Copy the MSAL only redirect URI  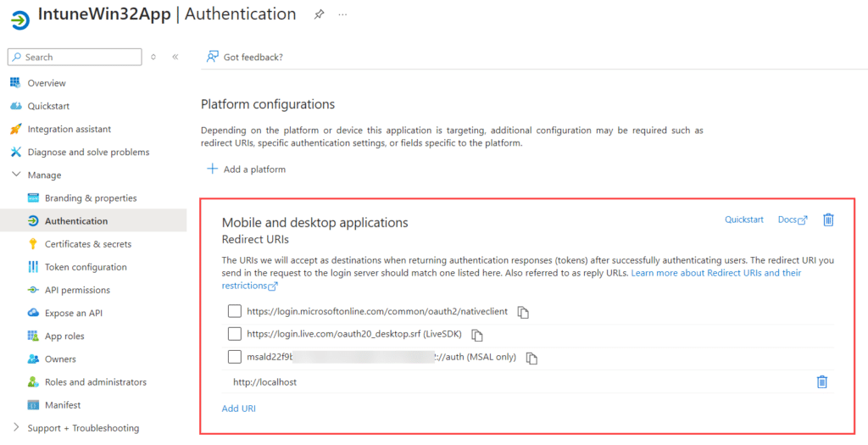[x=531, y=358]
